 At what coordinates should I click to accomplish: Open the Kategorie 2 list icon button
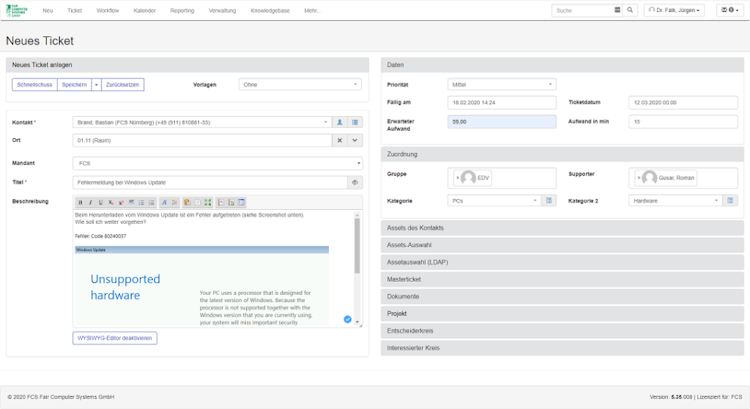pos(730,201)
